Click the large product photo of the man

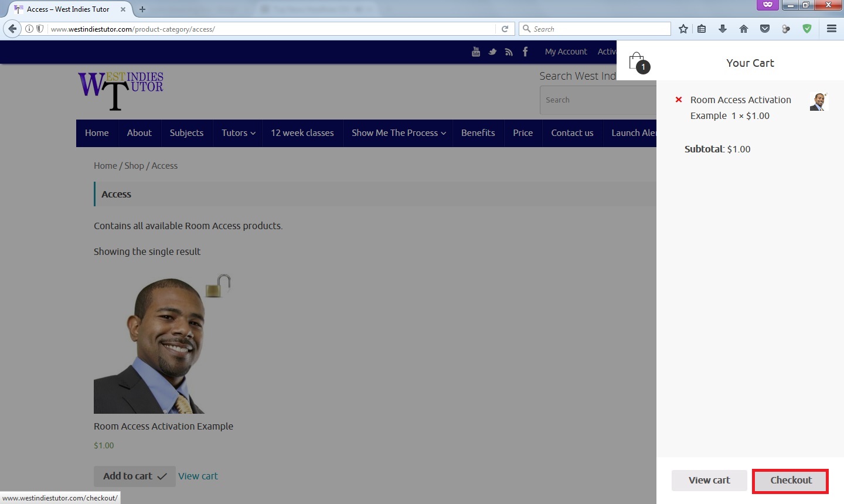(162, 344)
